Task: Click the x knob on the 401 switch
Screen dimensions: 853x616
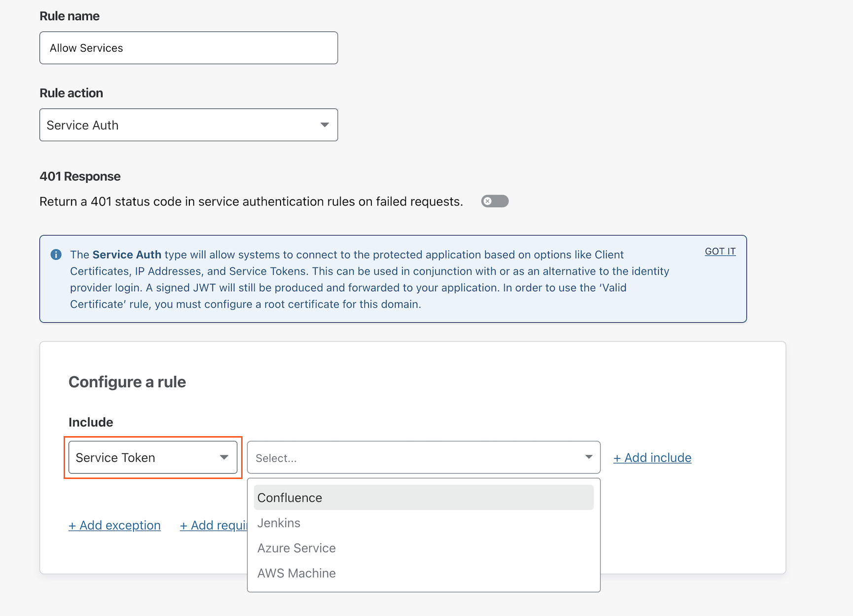Action: coord(488,201)
